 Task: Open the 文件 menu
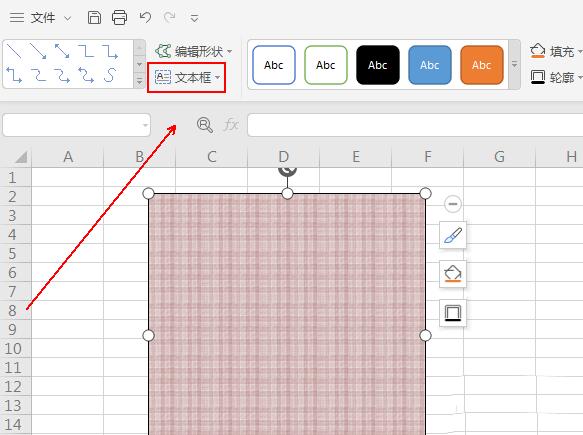(43, 17)
